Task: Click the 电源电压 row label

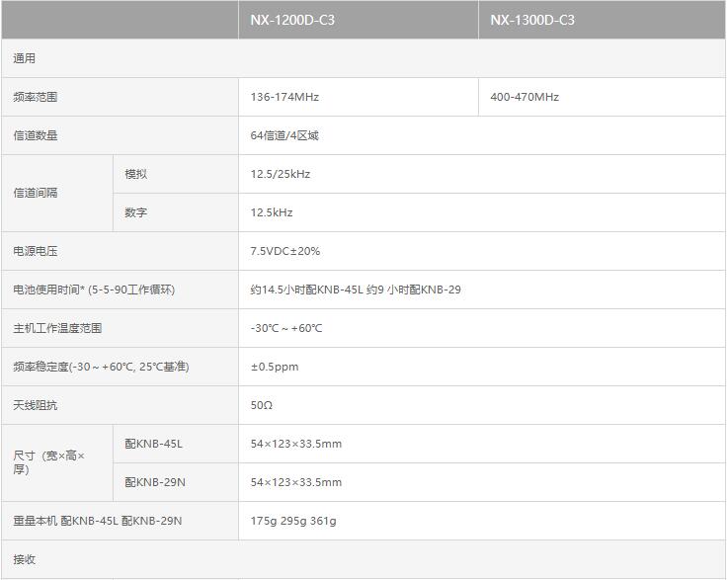Action: click(36, 251)
